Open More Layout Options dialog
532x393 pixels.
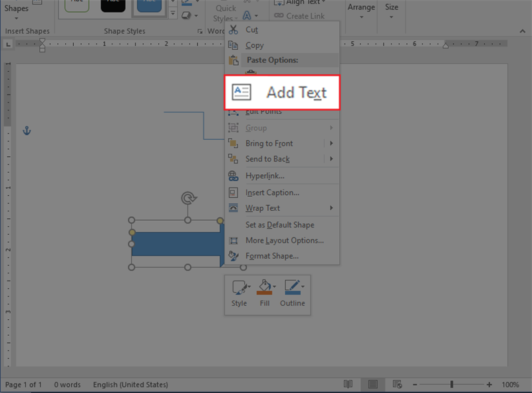[x=284, y=240]
